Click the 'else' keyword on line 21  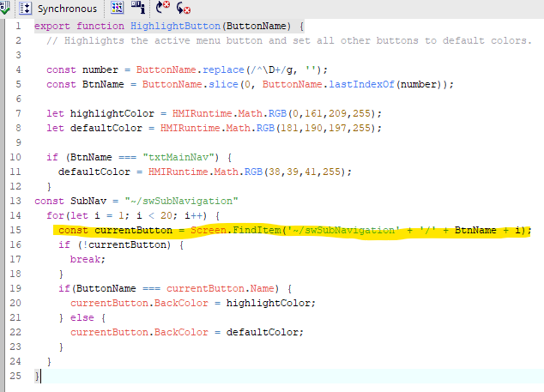82,317
